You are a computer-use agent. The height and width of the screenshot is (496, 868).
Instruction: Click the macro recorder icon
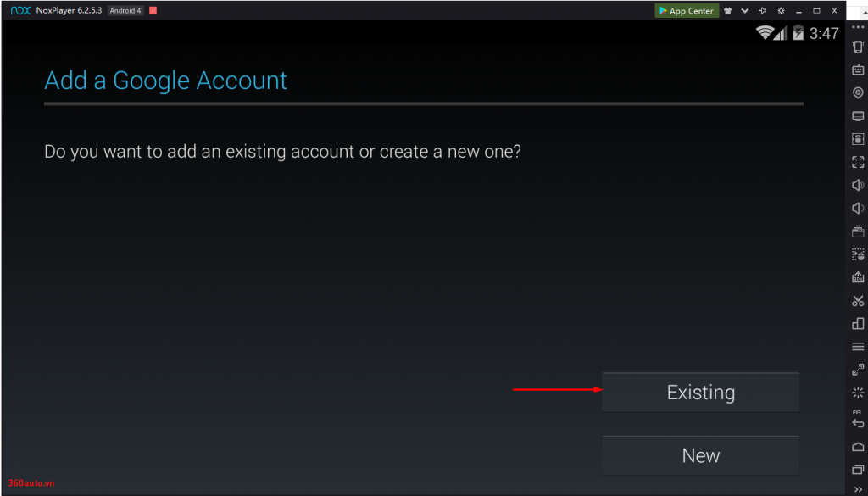(x=858, y=254)
